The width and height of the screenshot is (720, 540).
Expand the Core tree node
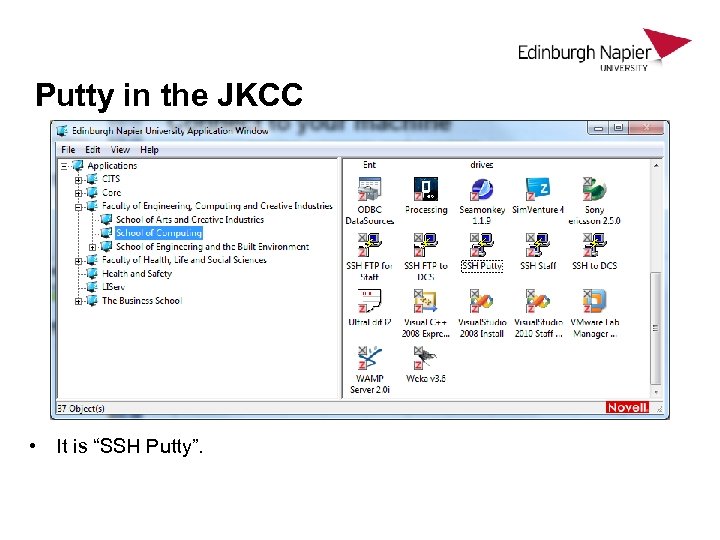pos(79,193)
